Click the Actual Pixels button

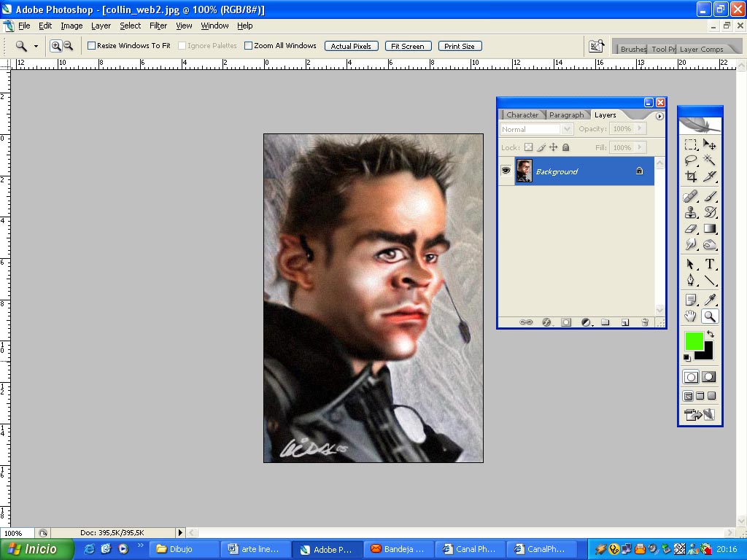[351, 46]
